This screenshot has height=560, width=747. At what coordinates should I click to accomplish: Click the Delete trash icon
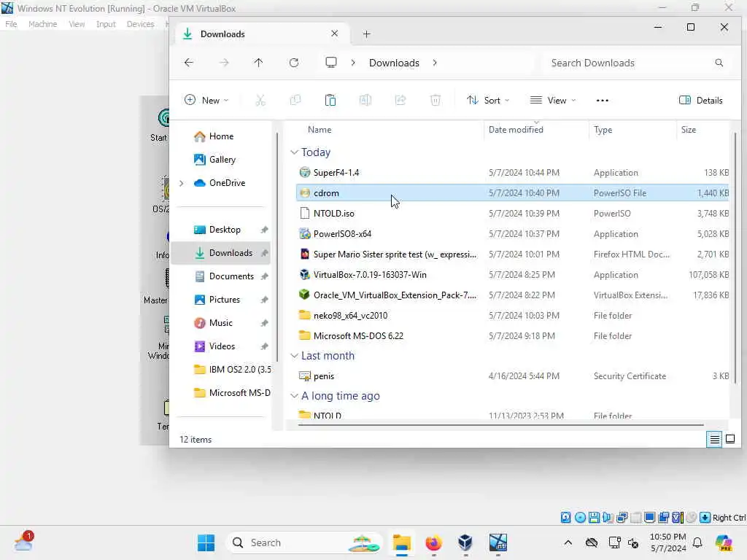436,100
